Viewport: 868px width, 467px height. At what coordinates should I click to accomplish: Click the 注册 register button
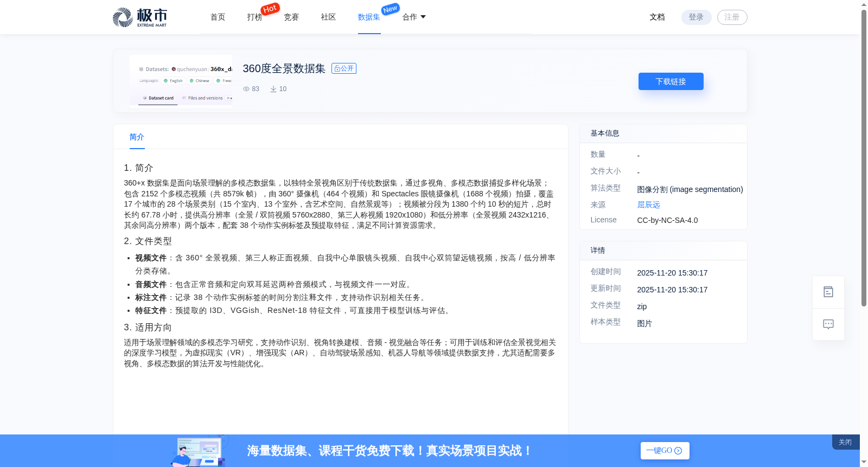tap(732, 17)
